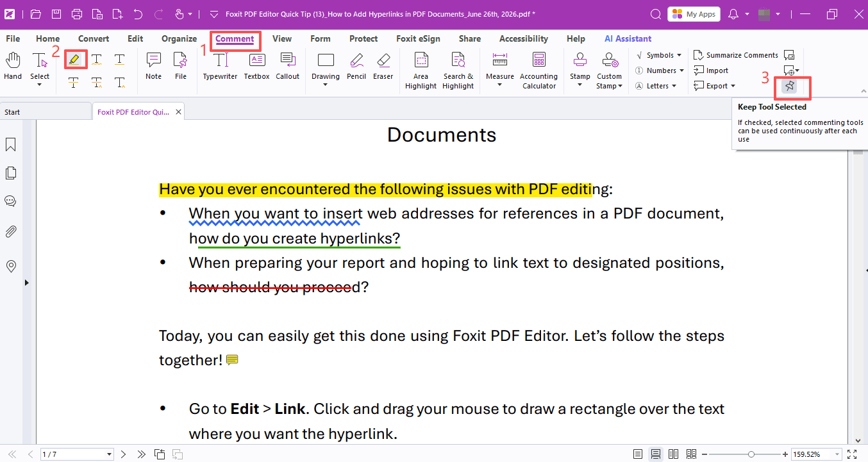
Task: Select the Typewriter tool
Action: pyautogui.click(x=221, y=67)
